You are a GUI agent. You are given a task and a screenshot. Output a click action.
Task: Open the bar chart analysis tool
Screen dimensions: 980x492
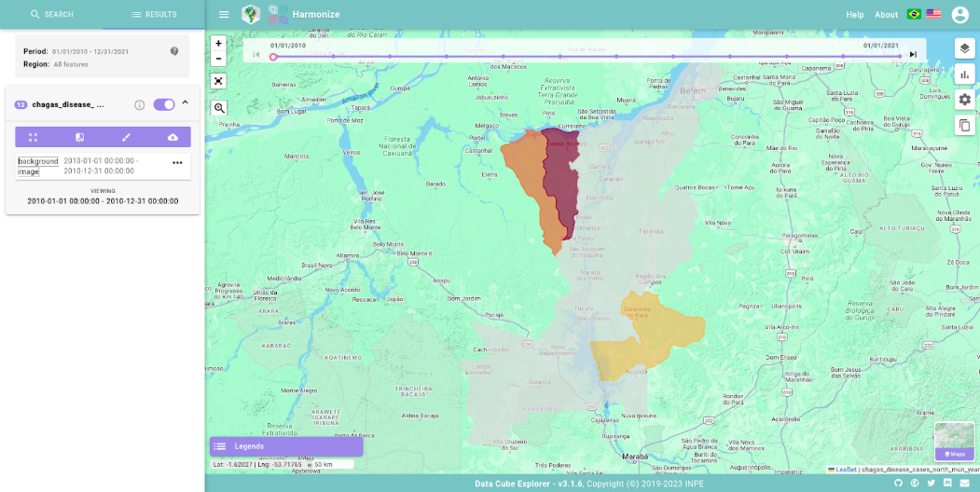(x=964, y=75)
